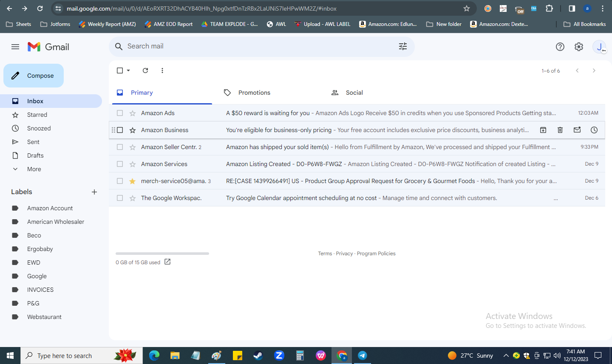Switch to the Primary tab
The width and height of the screenshot is (612, 364).
coord(162,93)
